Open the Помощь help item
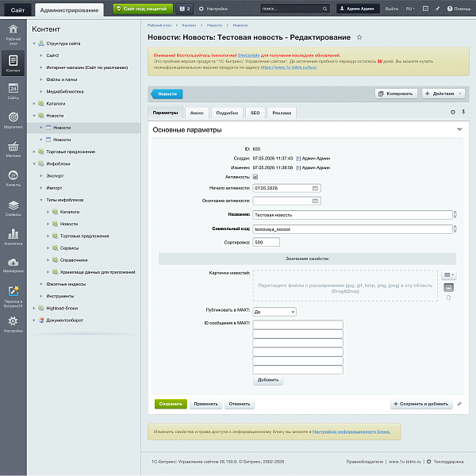Screen dimensions: 476x476 [x=459, y=9]
